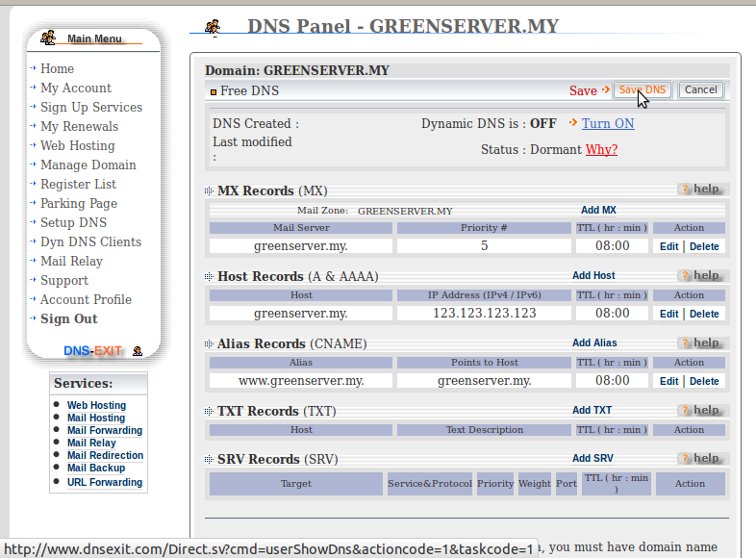
Task: Open My Account menu item
Action: pos(76,88)
